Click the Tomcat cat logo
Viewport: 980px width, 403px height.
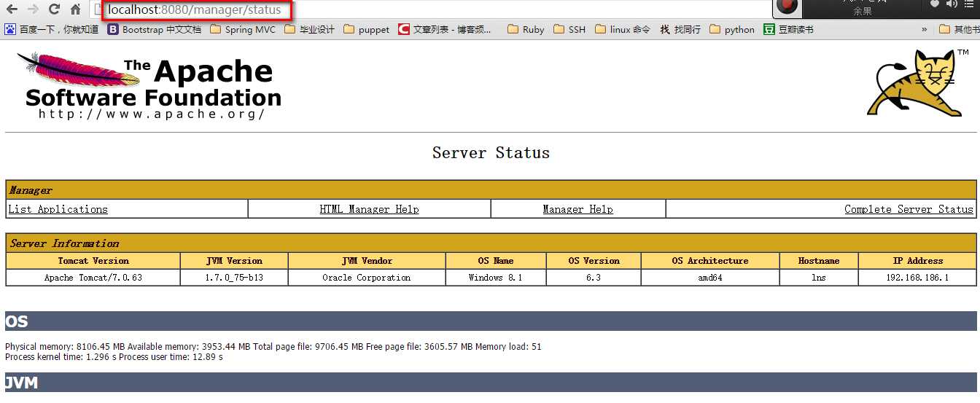pyautogui.click(x=919, y=82)
